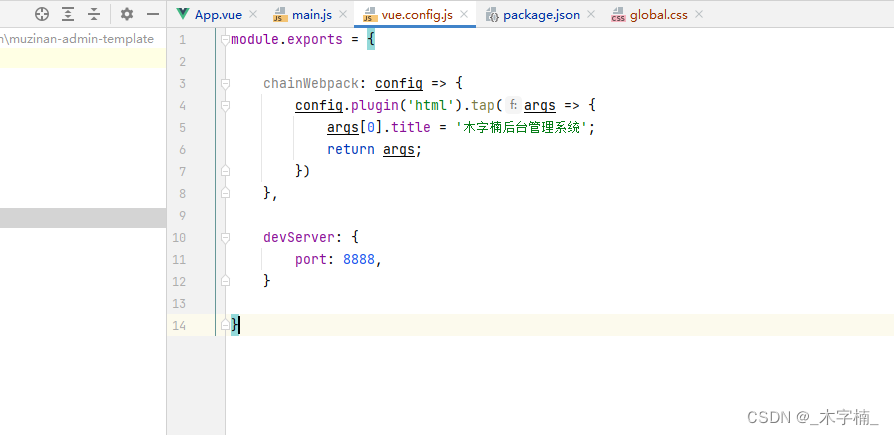Screen dimensions: 894x435
Task: Collapse chainWebpack fold marker on line 3
Action: click(x=225, y=84)
